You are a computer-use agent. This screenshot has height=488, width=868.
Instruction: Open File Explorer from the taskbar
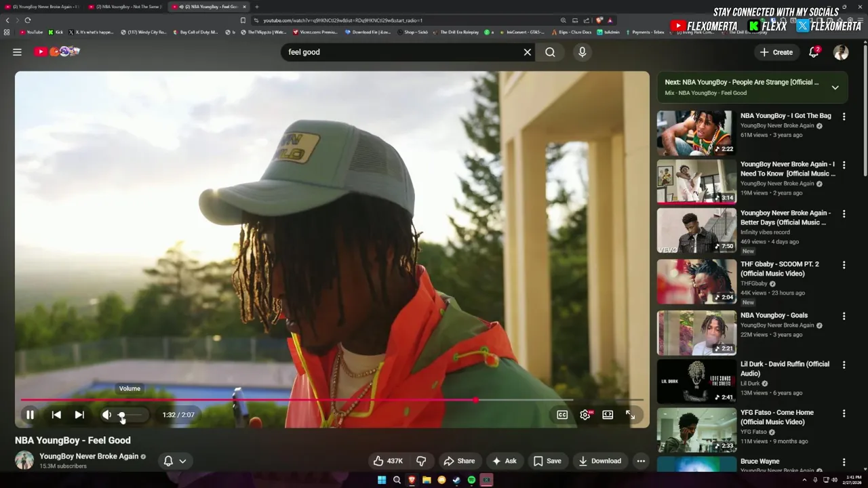click(427, 480)
